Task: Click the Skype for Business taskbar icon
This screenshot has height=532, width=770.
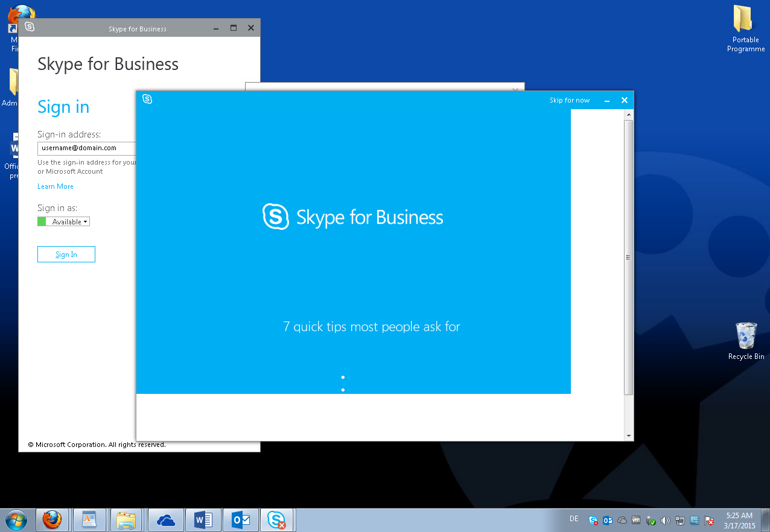Action: [278, 519]
